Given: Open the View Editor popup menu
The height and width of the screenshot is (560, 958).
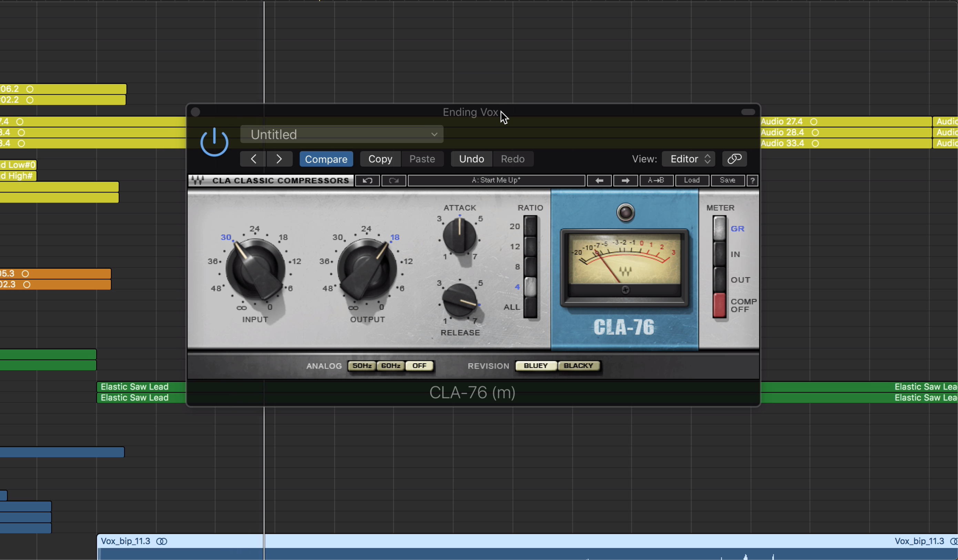Looking at the screenshot, I should 689,159.
